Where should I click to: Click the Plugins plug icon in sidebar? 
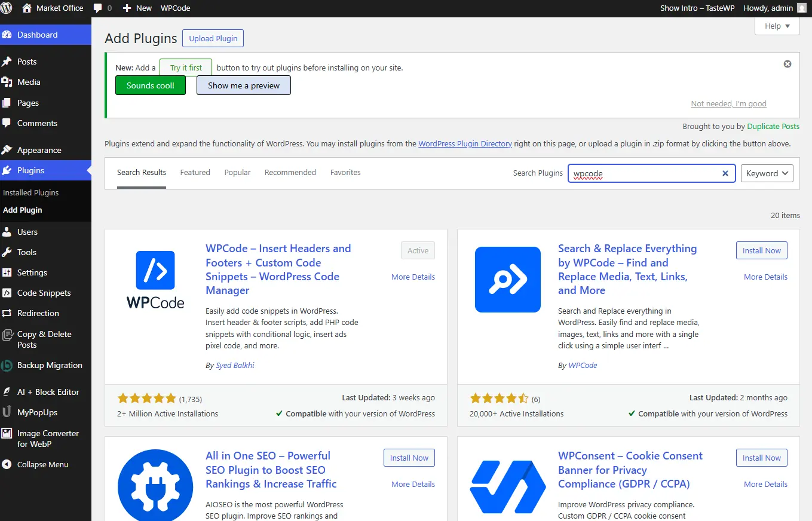pos(7,170)
